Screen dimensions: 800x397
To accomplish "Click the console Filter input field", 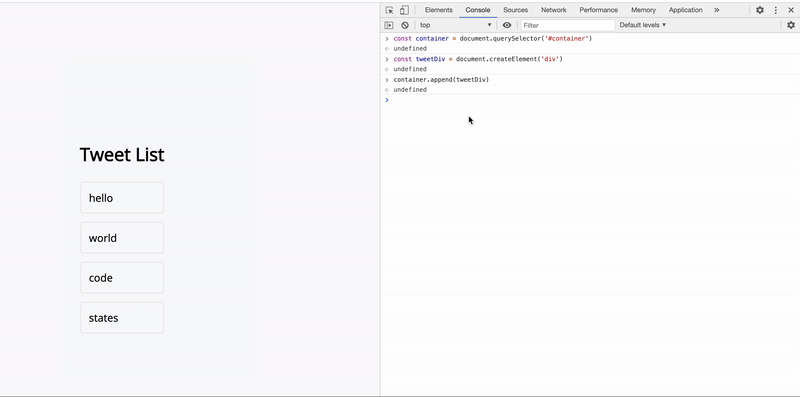I will tap(568, 25).
